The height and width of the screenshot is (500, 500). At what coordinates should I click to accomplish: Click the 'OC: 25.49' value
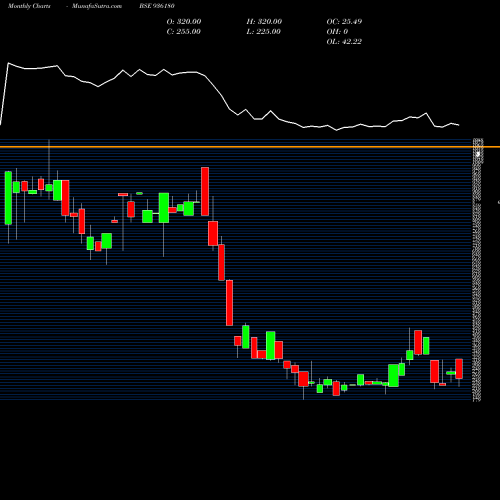(344, 22)
